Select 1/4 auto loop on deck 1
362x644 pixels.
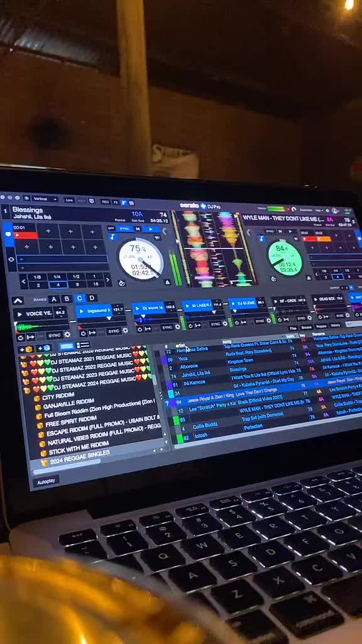[x=57, y=277]
